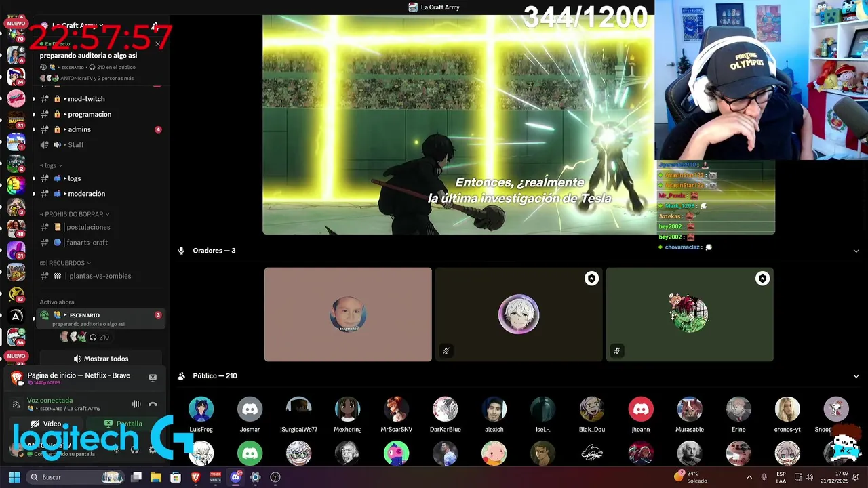
Task: Click ESP LAA keyboard language indicator
Action: (781, 477)
